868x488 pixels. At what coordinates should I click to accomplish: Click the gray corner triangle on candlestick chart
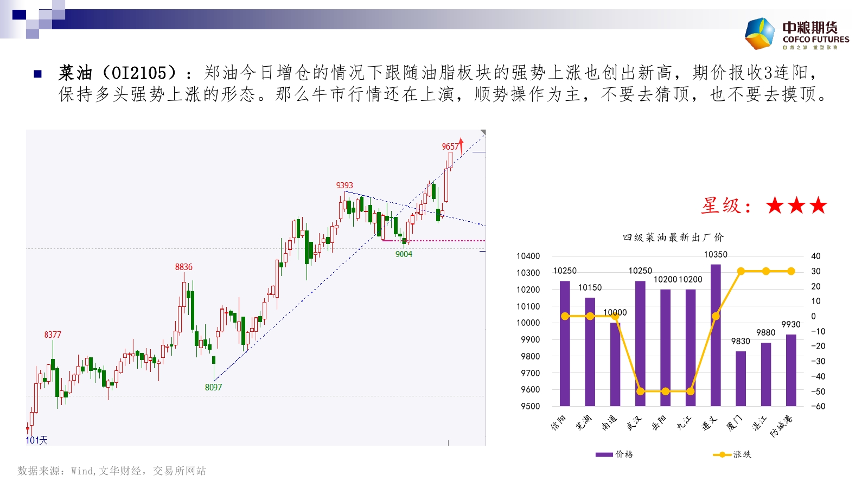483,132
